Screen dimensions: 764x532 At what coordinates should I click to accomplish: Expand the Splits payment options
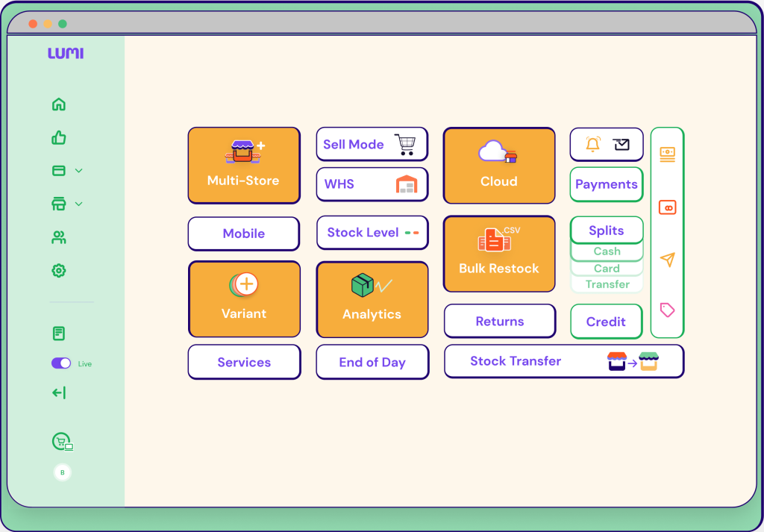pyautogui.click(x=606, y=231)
